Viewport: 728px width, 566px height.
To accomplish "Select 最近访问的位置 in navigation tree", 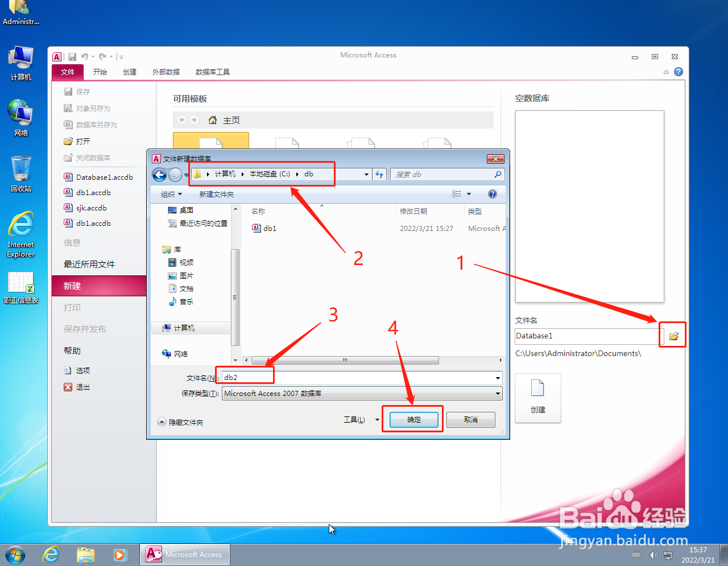I will click(x=198, y=223).
